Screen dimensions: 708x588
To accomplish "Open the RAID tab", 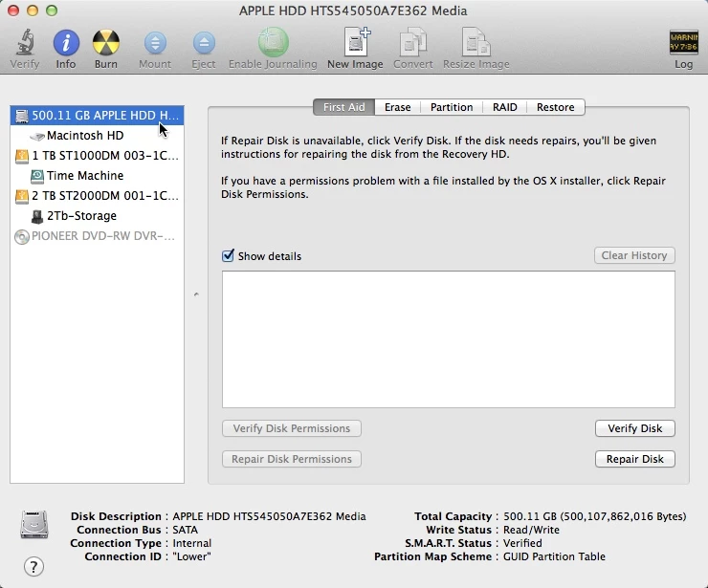I will (505, 107).
